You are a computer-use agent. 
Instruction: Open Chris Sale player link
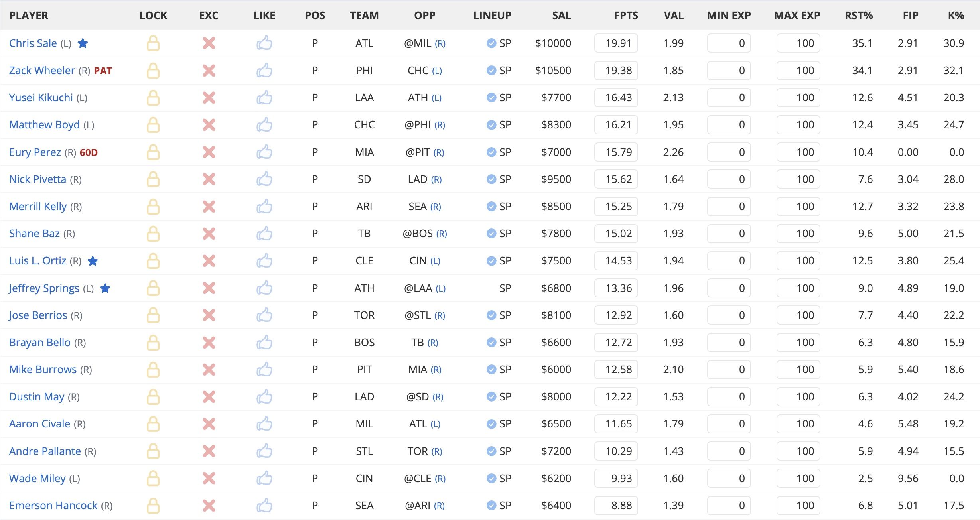click(33, 43)
